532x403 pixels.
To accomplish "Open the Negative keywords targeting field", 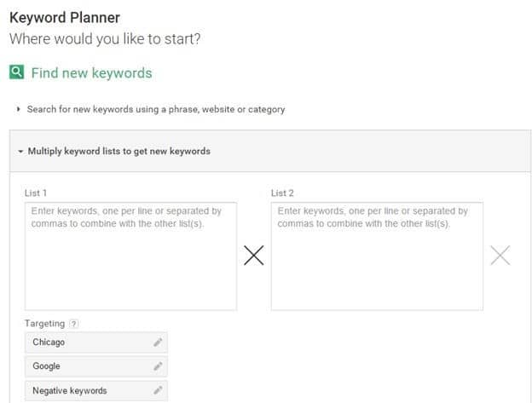I will tap(85, 390).
